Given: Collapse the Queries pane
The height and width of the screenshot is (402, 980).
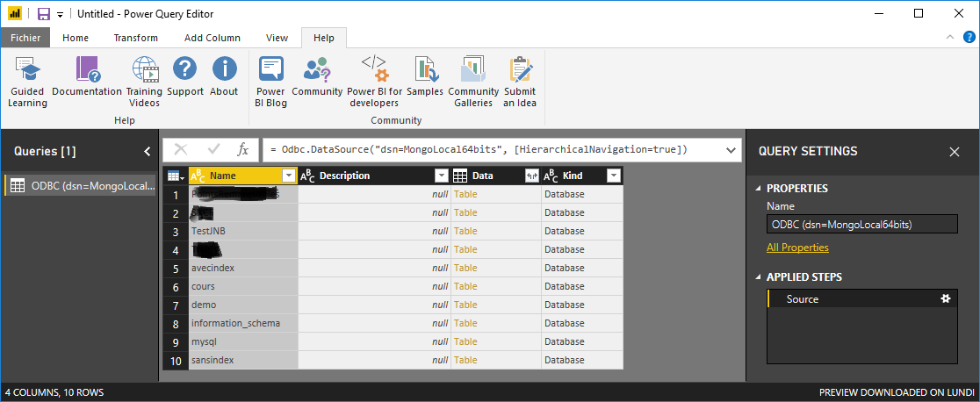Looking at the screenshot, I should pos(148,151).
